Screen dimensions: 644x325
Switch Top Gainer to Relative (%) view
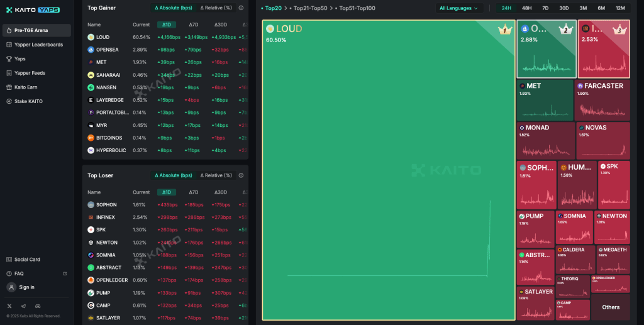(216, 8)
